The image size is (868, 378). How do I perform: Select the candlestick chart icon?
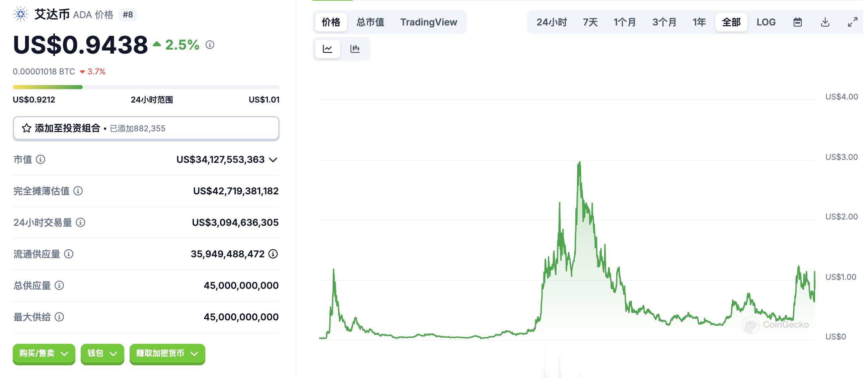356,49
